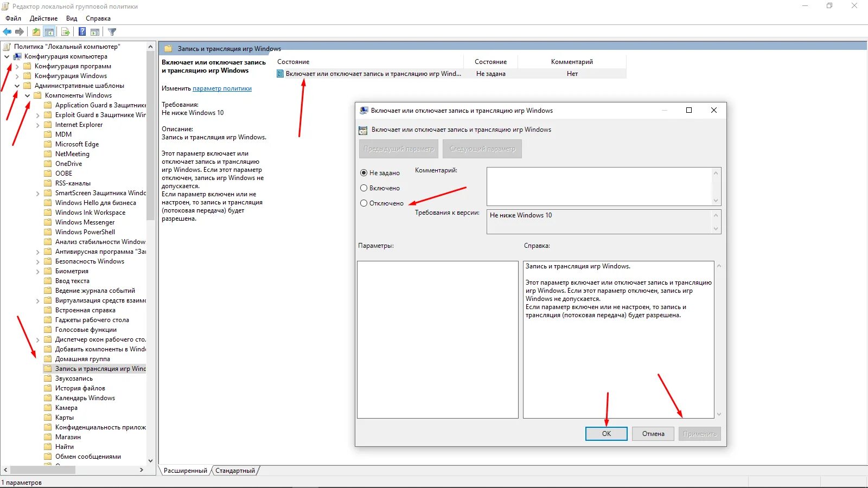Expand the Internet Explorer node
868x488 pixels.
(37, 125)
